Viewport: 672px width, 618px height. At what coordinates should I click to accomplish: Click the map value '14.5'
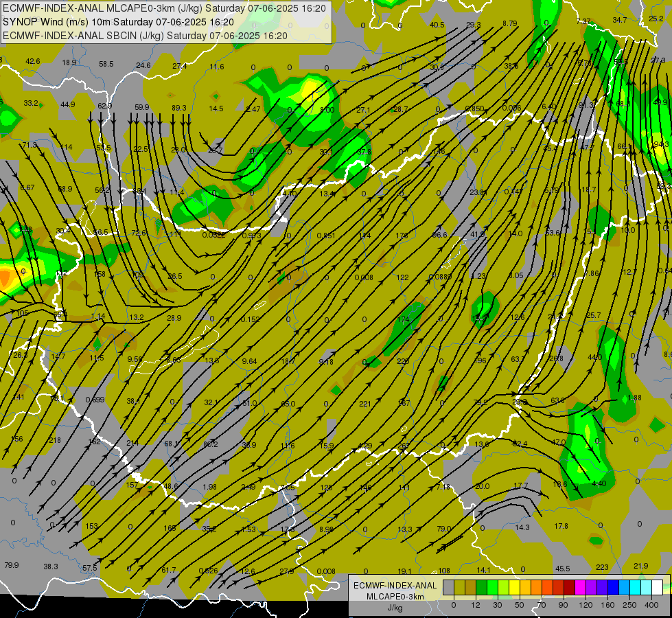point(216,108)
